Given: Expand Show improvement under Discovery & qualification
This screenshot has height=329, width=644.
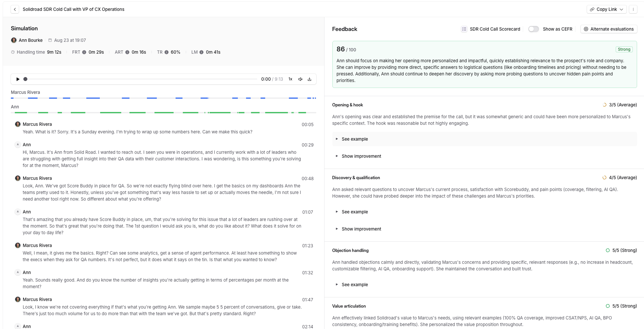Looking at the screenshot, I should pyautogui.click(x=485, y=229).
